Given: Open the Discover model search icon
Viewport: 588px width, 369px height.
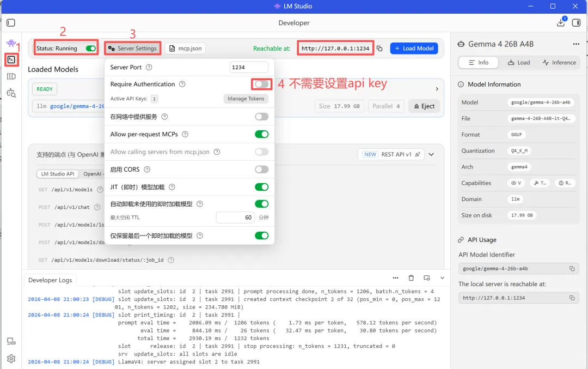Looking at the screenshot, I should pos(11,93).
